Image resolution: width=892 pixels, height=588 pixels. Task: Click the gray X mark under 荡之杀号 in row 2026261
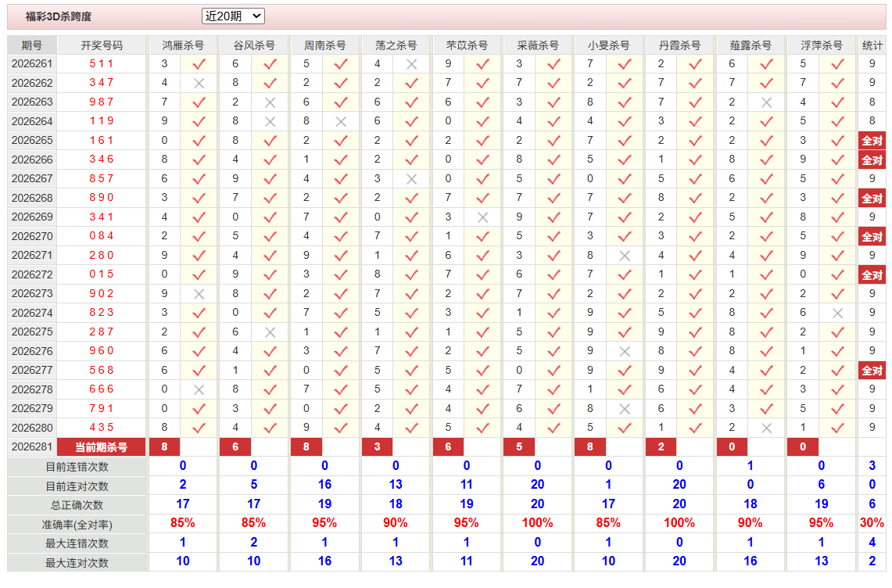pyautogui.click(x=411, y=64)
